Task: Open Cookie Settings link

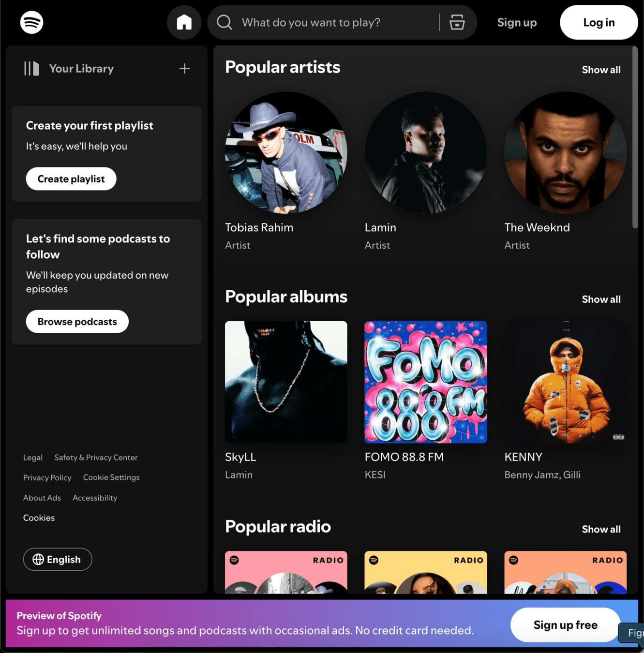Action: pos(111,477)
